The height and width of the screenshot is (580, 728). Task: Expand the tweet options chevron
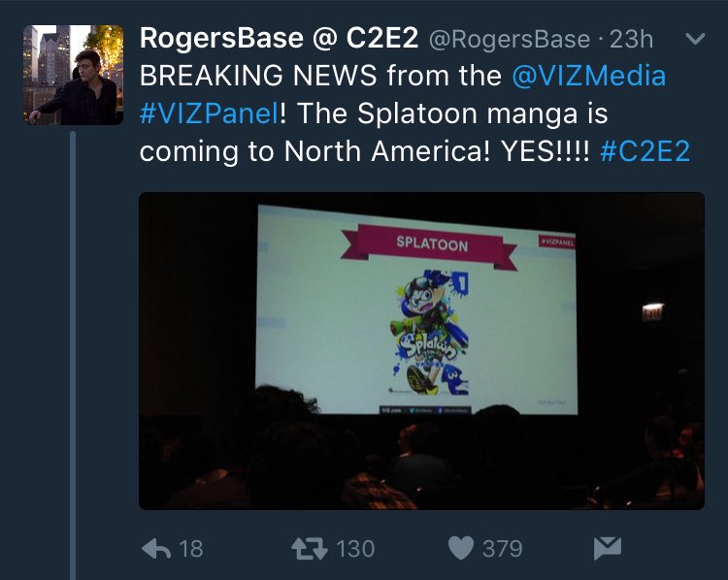tap(695, 39)
